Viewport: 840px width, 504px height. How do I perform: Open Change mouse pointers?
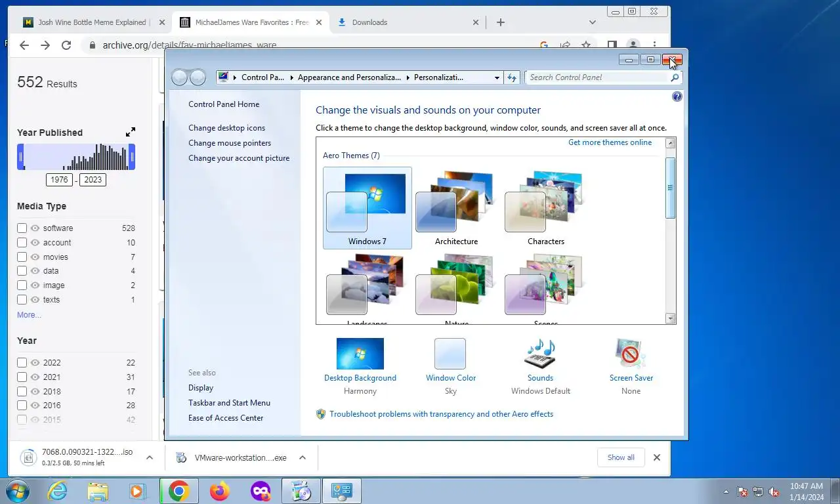tap(230, 143)
